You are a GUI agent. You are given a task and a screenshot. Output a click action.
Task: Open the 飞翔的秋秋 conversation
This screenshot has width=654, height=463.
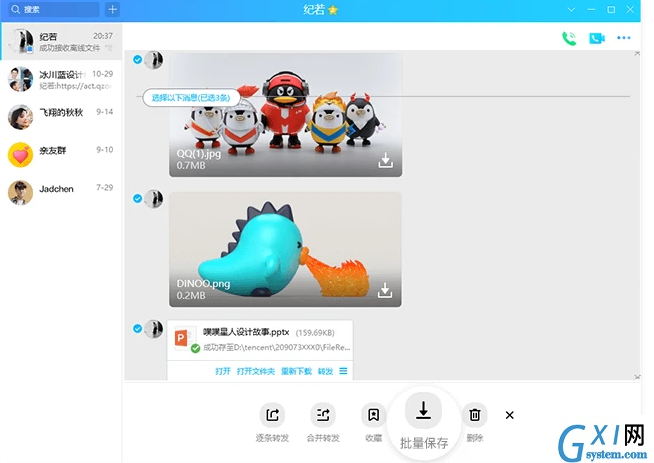(61, 117)
